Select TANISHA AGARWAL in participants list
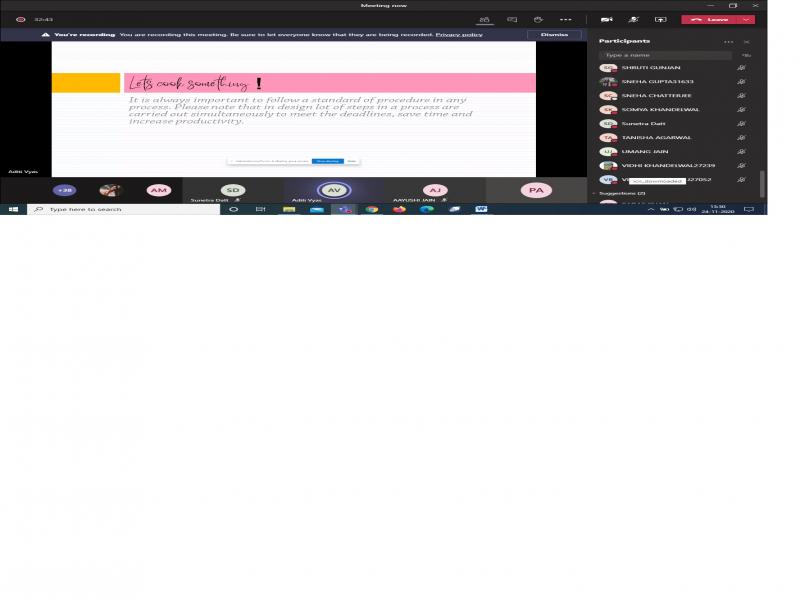This screenshot has width=800, height=600. (656, 138)
